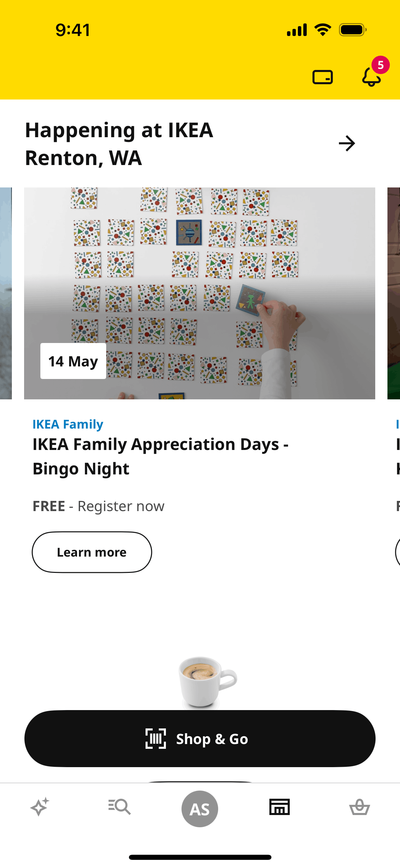Show the previous event card on left
The height and width of the screenshot is (868, 400).
click(6, 293)
